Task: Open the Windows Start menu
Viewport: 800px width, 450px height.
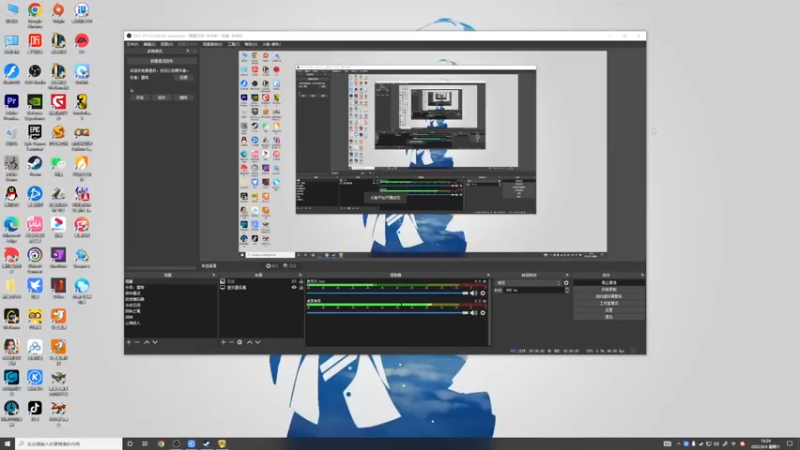Action: point(7,444)
